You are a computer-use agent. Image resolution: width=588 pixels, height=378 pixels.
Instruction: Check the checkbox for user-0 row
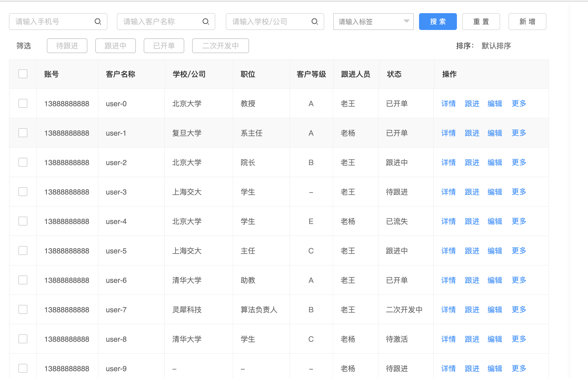coord(23,103)
